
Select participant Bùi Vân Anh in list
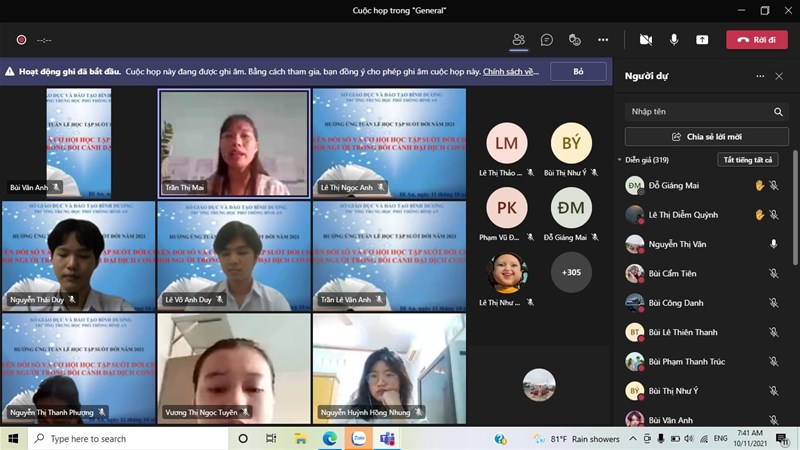(704, 419)
